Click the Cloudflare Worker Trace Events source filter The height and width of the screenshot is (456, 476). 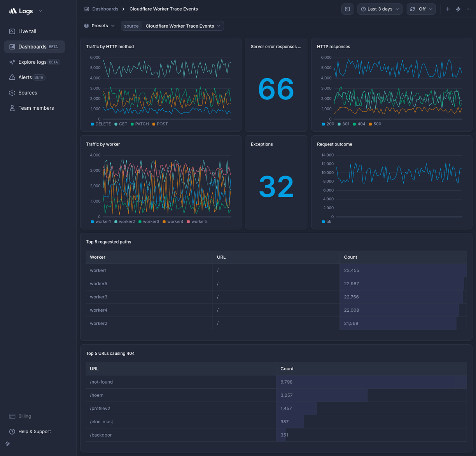pyautogui.click(x=179, y=26)
